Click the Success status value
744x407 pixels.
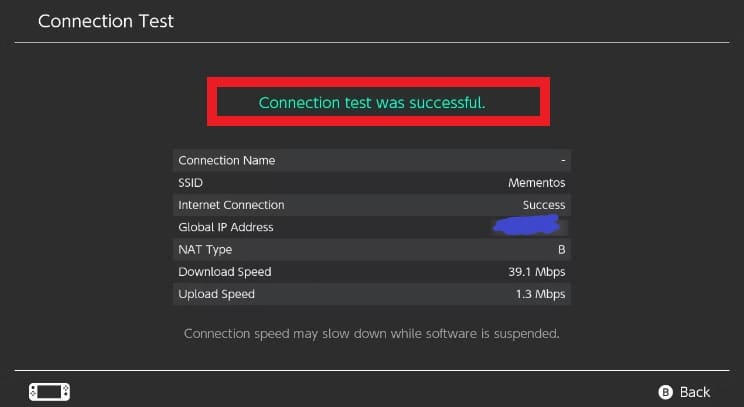[544, 205]
